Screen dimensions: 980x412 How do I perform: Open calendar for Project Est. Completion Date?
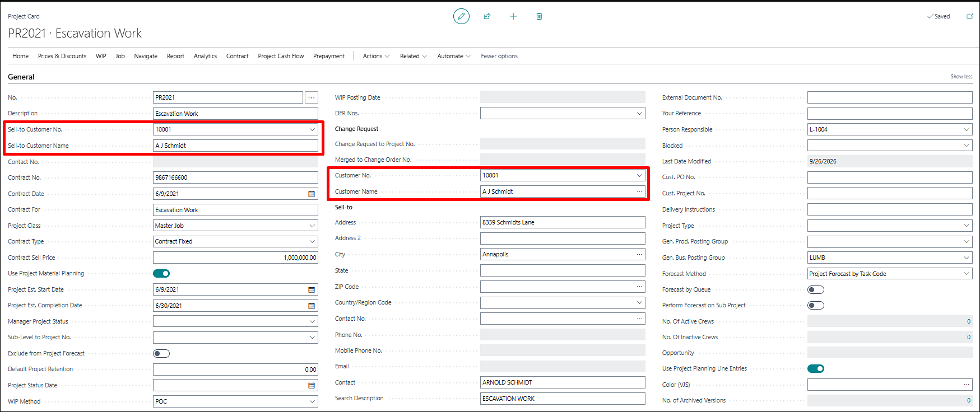pos(312,306)
